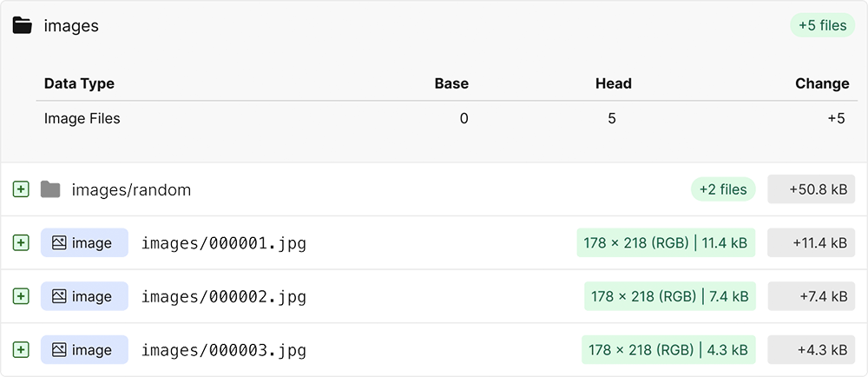Click the +2 files badge
This screenshot has height=377, width=868.
point(724,189)
